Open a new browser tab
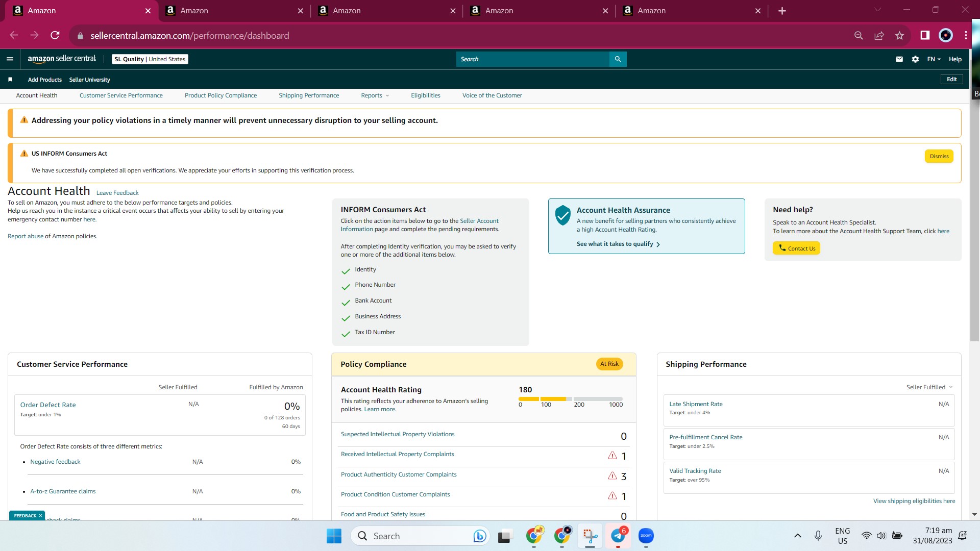 click(x=782, y=11)
